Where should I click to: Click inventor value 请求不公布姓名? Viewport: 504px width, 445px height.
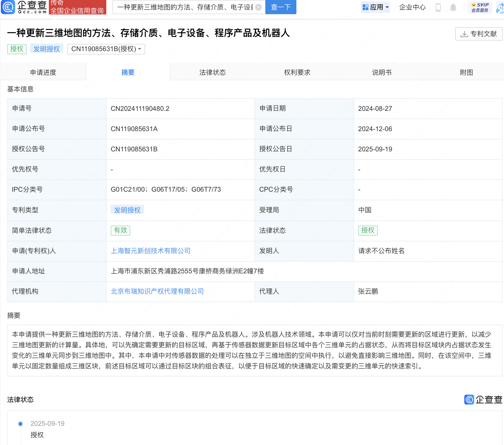[381, 251]
